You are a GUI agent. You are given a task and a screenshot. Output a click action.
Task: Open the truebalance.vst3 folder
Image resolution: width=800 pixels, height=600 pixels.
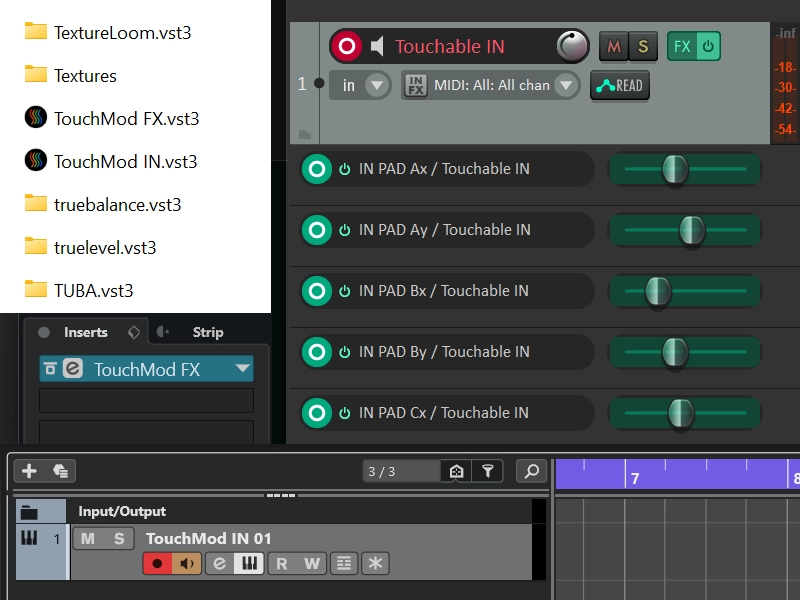pos(103,205)
